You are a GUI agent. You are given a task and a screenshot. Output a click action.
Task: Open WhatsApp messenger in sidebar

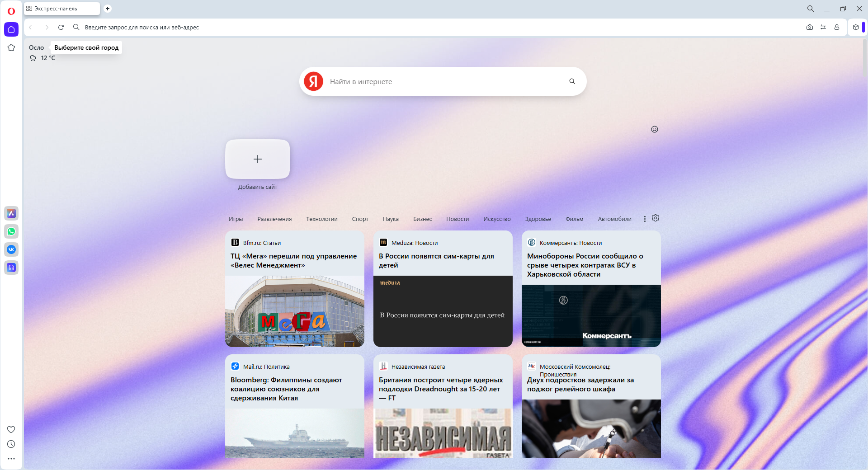11,231
